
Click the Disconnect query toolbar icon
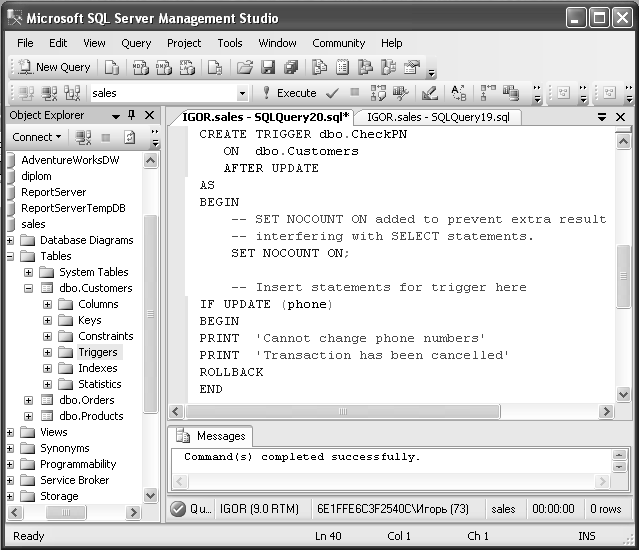click(50, 93)
